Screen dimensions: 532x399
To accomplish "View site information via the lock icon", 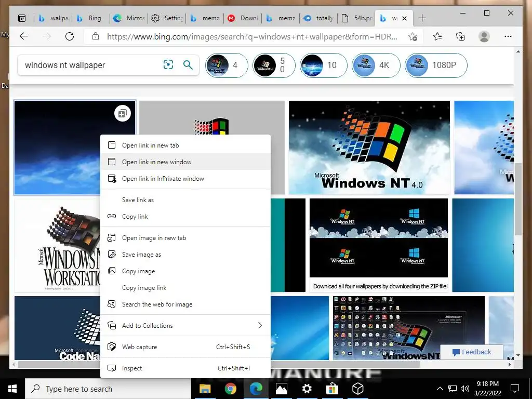I will coord(96,36).
